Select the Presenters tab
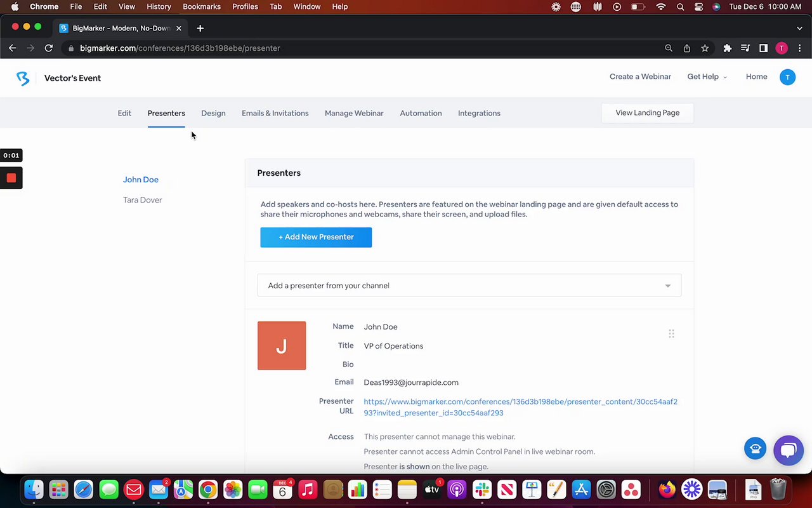 (x=166, y=113)
